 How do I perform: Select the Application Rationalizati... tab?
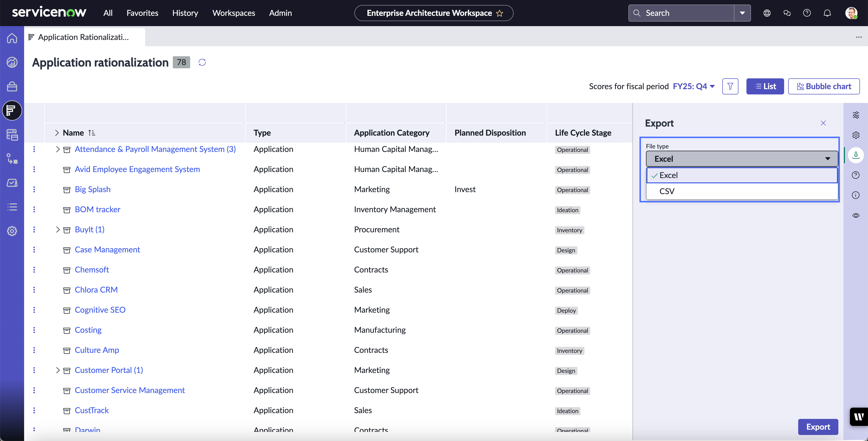click(85, 37)
